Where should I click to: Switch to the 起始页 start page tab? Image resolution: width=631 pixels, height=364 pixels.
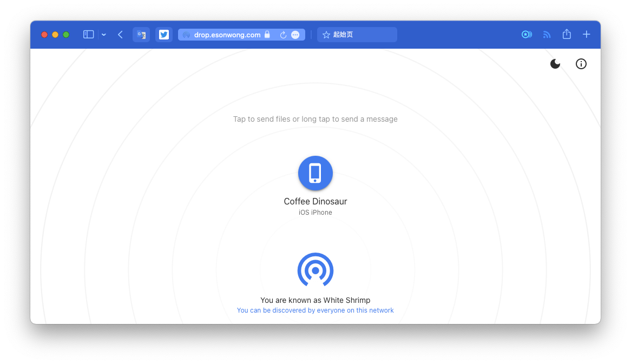coord(357,35)
